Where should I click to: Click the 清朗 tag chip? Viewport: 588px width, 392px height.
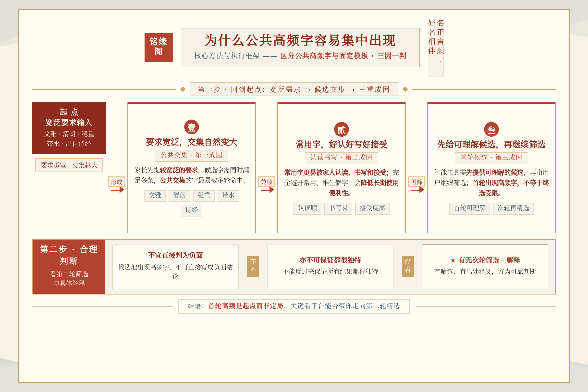tap(179, 196)
